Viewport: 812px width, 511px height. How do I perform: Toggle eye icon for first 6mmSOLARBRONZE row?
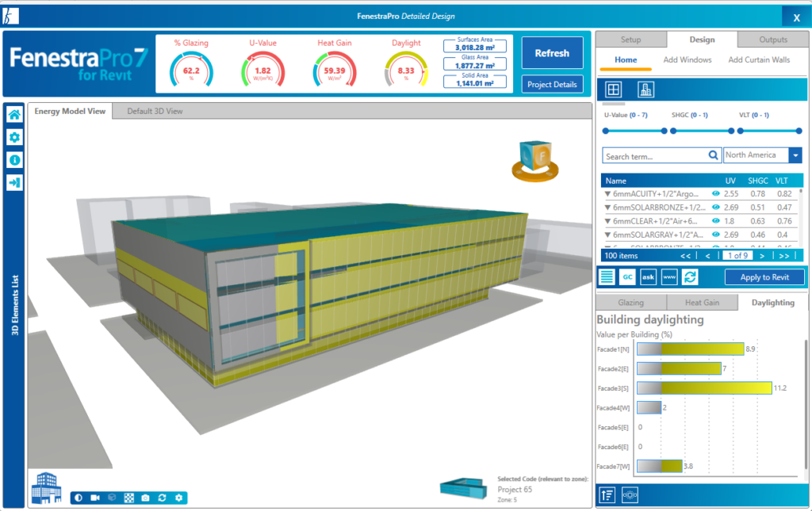coord(716,207)
